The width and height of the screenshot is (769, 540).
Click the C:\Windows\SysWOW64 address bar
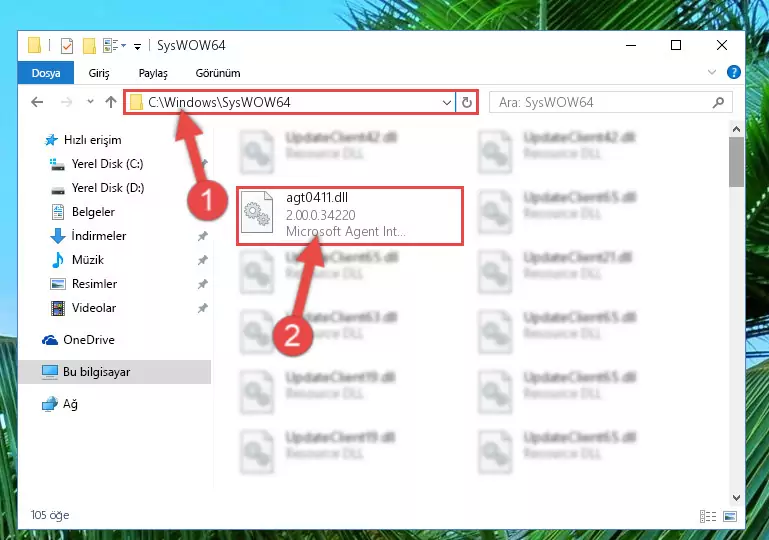(x=289, y=102)
